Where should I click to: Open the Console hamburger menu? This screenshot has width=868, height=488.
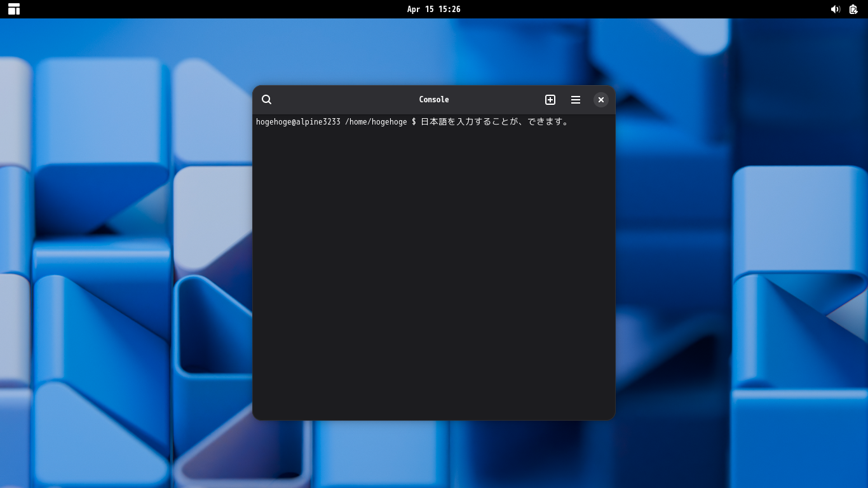576,100
